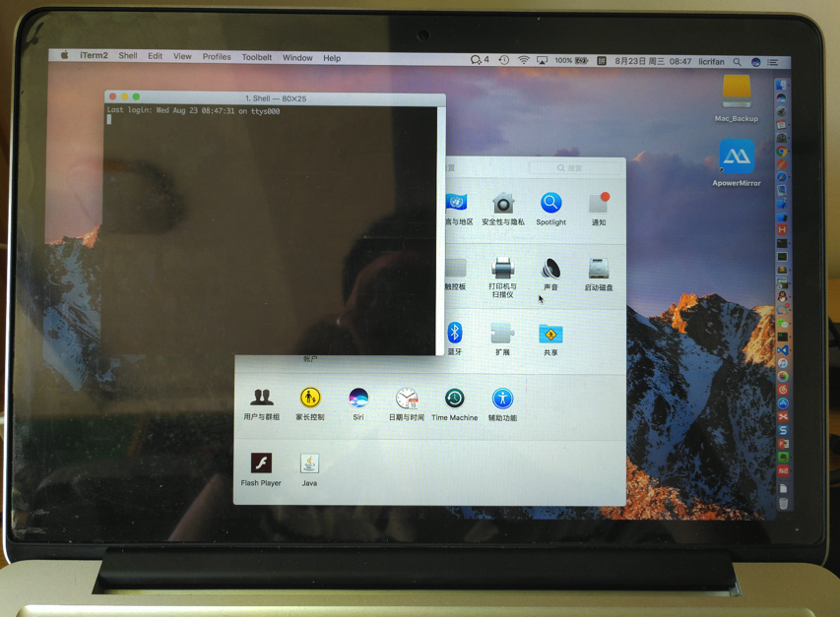840x617 pixels.
Task: Open Security & Privacy (安全性与隐私) pane
Action: [503, 210]
